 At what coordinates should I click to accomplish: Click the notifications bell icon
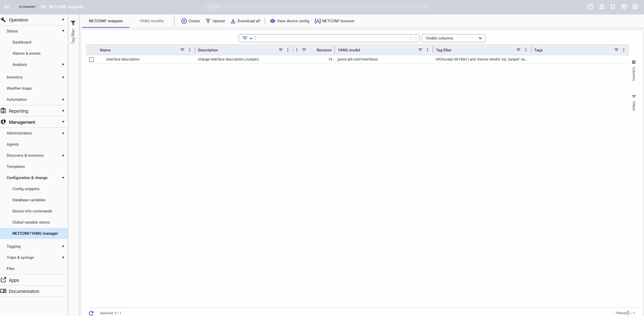[x=602, y=7]
